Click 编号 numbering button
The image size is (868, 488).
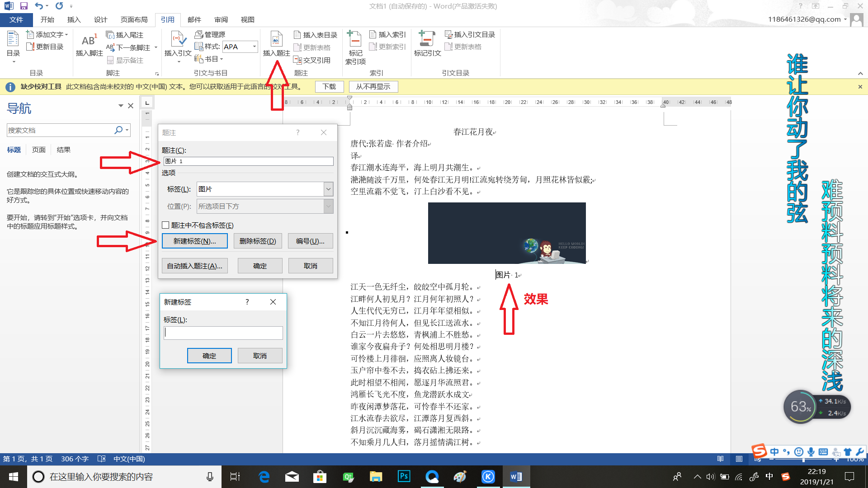pos(310,241)
